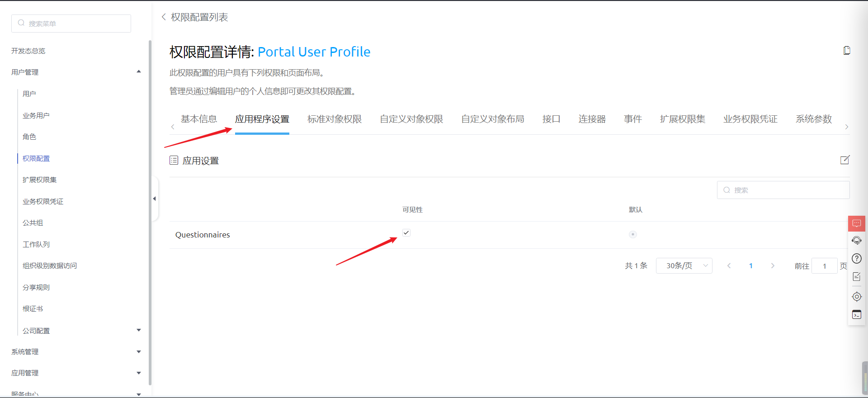This screenshot has width=868, height=398.
Task: Click the edit icon for 应用设置 section
Action: (845, 160)
